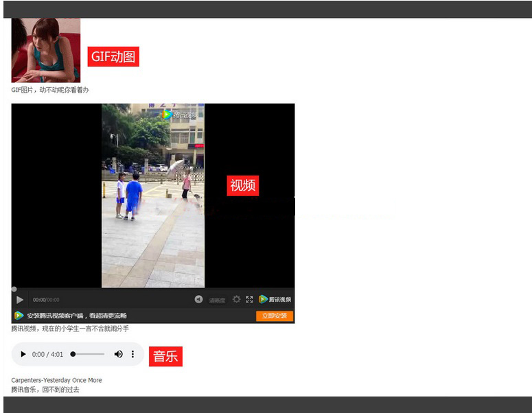Mute the audio player volume
Screen dimensions: 532x413
point(118,354)
